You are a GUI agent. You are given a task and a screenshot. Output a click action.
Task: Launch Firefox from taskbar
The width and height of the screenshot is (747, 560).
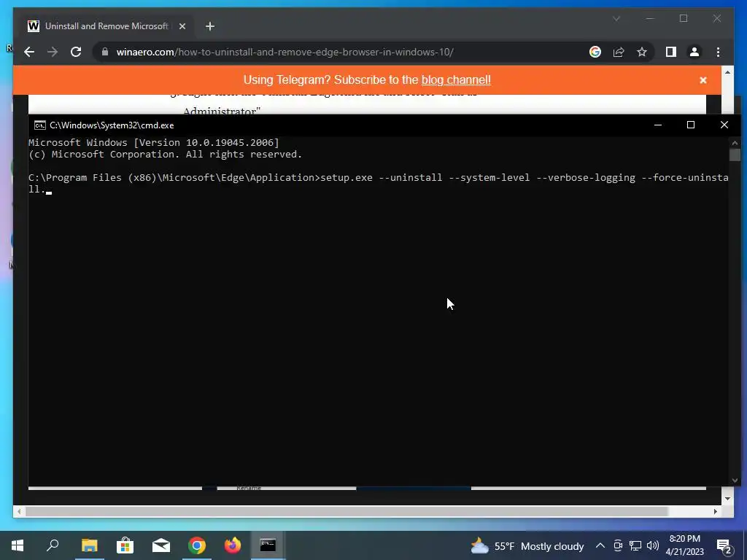(x=233, y=545)
